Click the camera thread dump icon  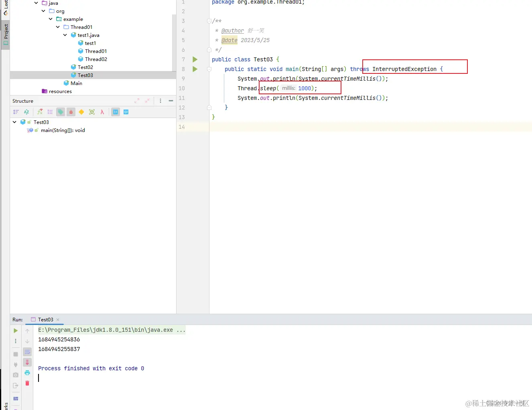(x=16, y=375)
